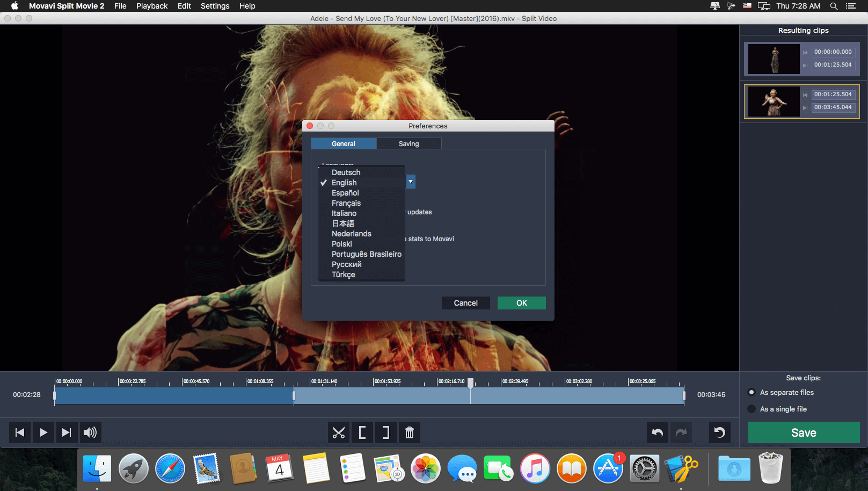Edit clip end time 00:03:45.044 field

tap(833, 107)
